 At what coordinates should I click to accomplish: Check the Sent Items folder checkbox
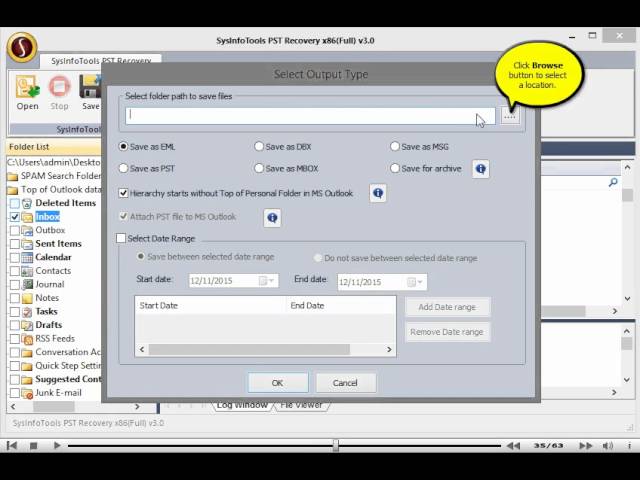15,244
